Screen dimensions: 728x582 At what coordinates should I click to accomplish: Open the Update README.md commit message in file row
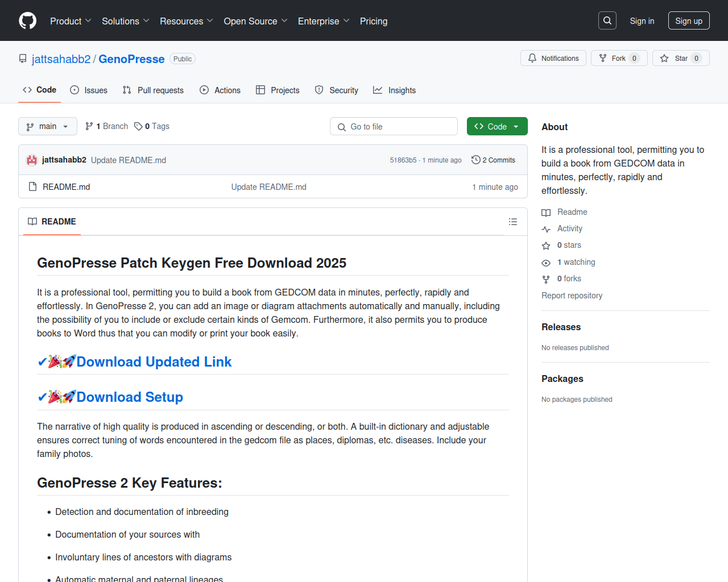coord(269,187)
